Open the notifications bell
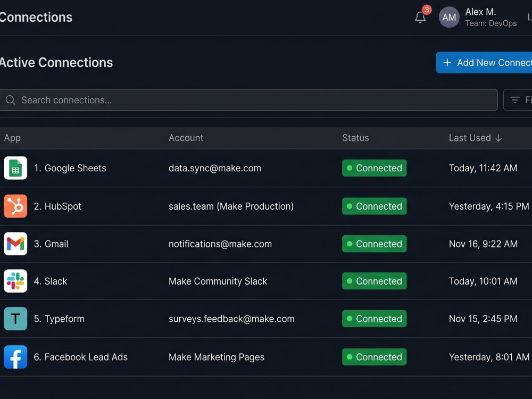Screen dimensions: 532x399 tap(420, 17)
